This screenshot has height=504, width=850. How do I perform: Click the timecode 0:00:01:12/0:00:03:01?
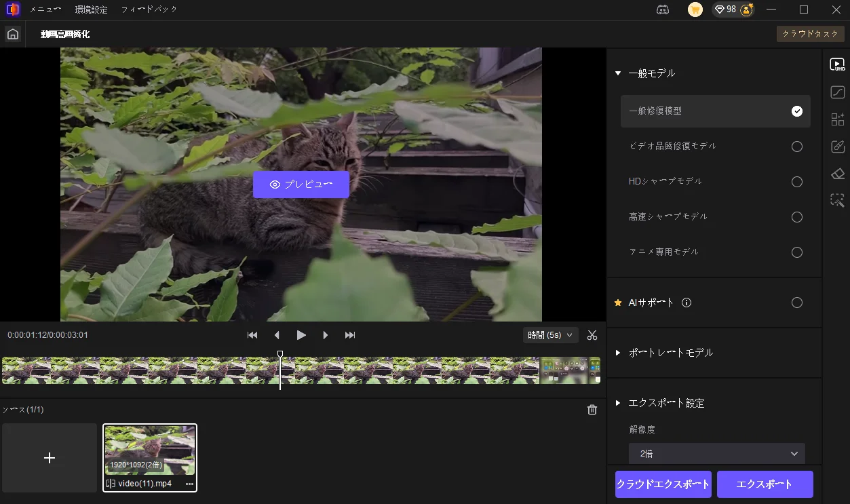coord(47,335)
